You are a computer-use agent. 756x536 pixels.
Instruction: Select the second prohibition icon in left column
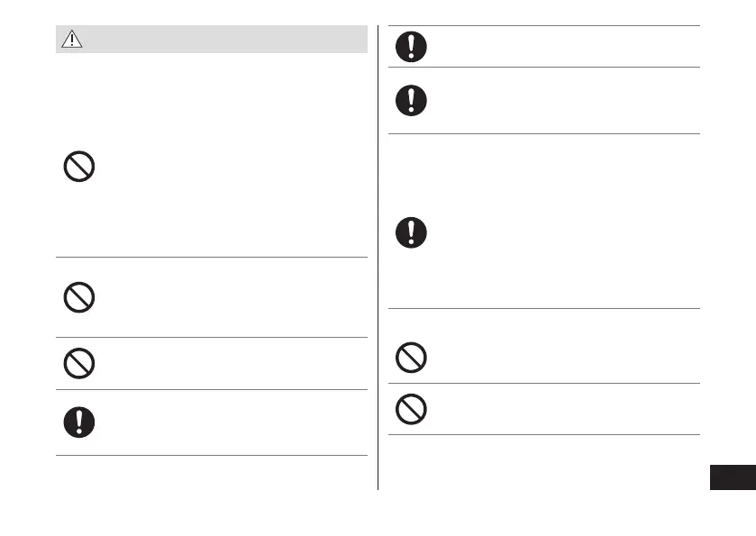[80, 296]
